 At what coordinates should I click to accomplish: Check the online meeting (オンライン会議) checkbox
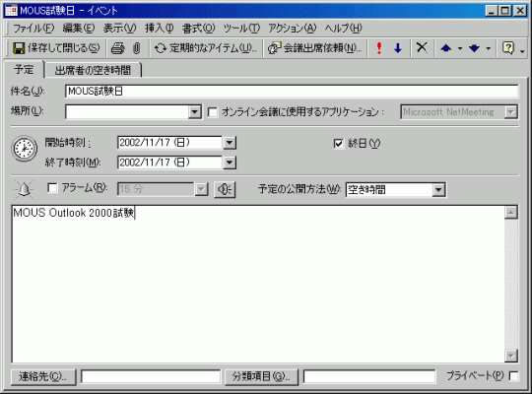[213, 112]
